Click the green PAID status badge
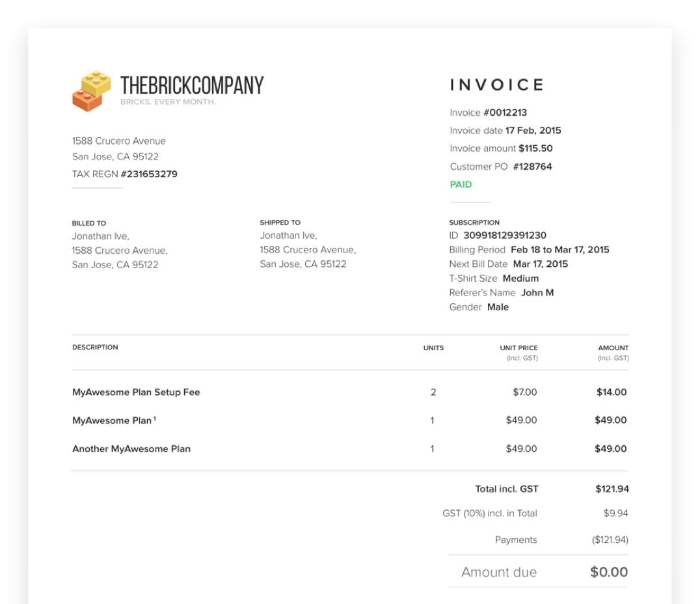Image resolution: width=700 pixels, height=604 pixels. tap(460, 184)
